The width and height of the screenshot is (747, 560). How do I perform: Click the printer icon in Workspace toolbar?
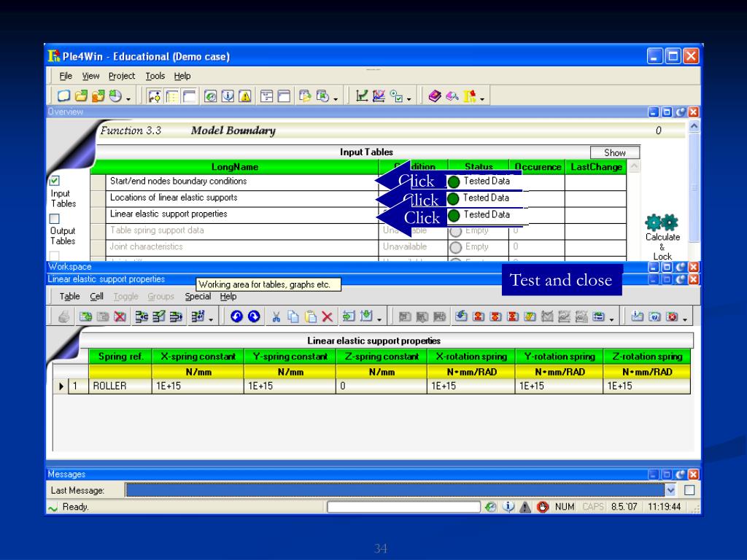64,316
